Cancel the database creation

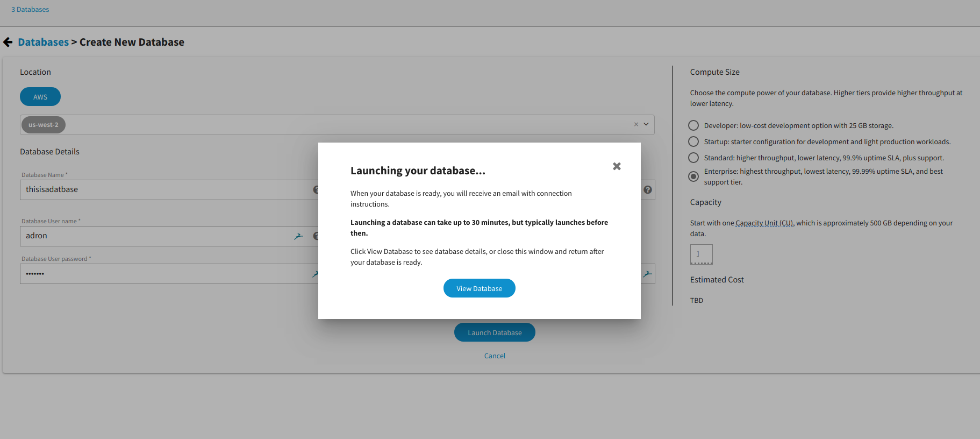coord(495,356)
